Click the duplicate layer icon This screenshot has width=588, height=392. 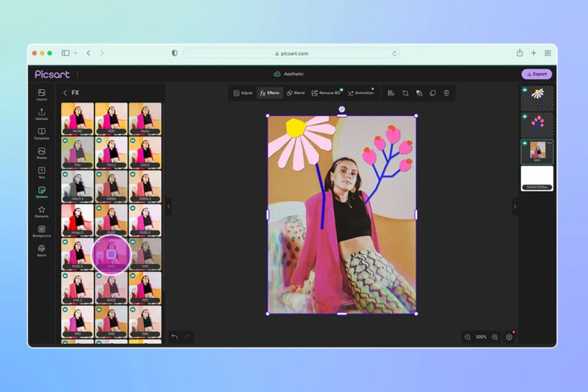(433, 93)
